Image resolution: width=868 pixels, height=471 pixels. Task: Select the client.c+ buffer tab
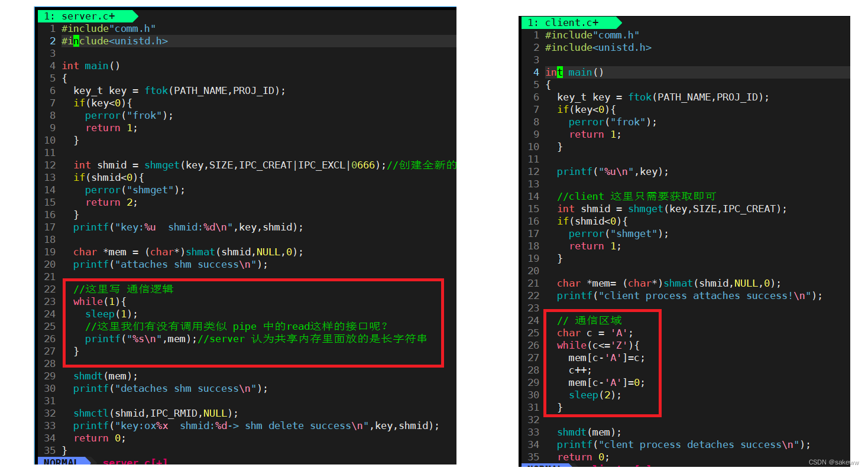[x=570, y=22]
